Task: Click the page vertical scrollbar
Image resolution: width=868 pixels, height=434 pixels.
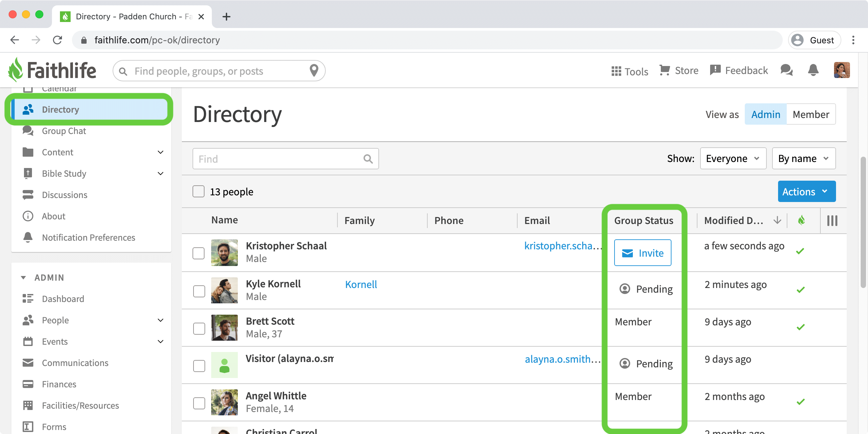Action: click(x=864, y=222)
